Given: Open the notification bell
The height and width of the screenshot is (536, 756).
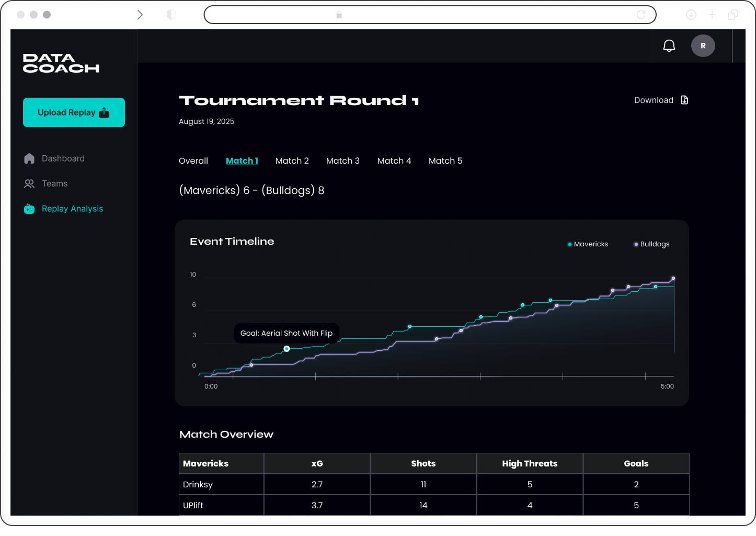Looking at the screenshot, I should click(x=669, y=45).
